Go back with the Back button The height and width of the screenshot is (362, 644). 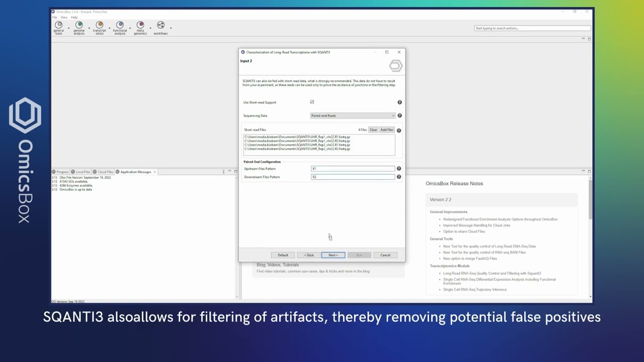coord(309,255)
